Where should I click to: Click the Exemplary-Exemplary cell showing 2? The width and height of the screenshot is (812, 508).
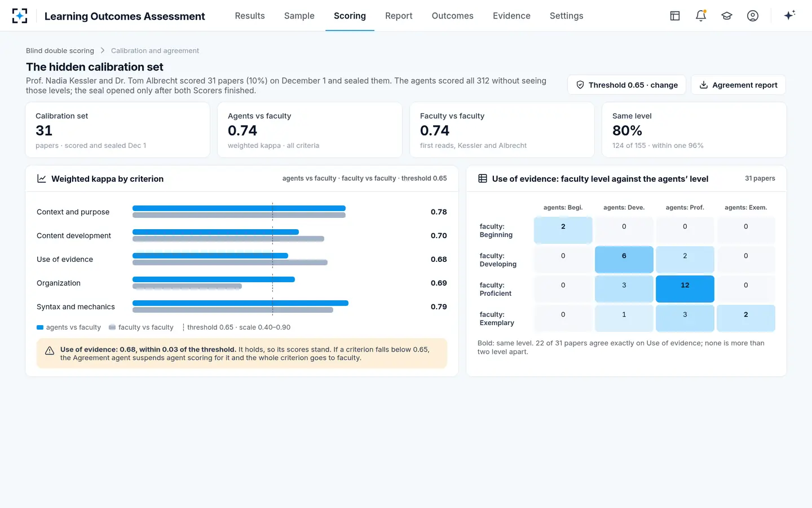746,318
